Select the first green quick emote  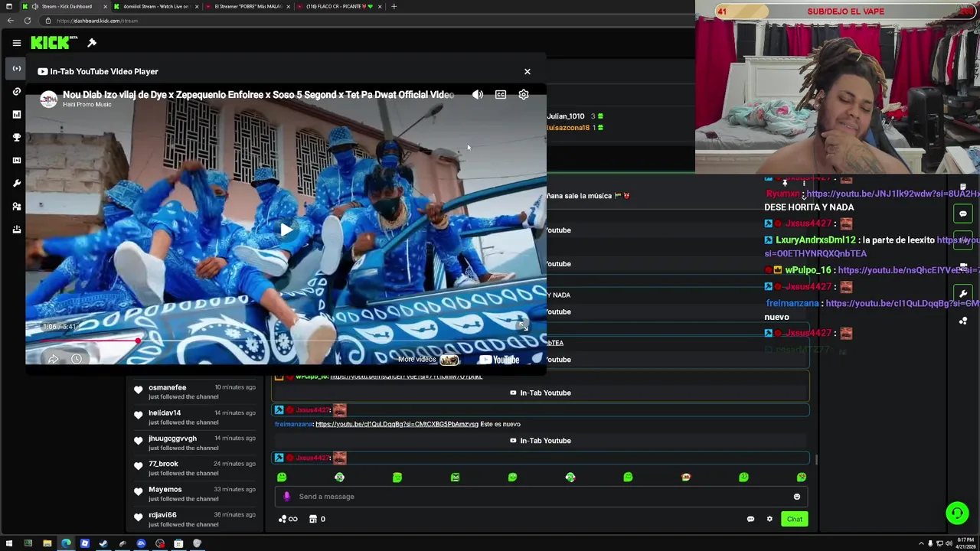[x=282, y=478]
